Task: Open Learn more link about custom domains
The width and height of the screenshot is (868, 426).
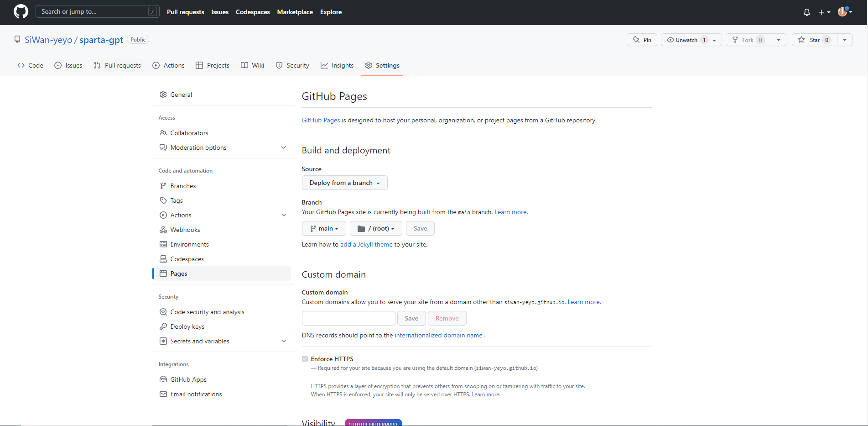Action: (x=584, y=302)
